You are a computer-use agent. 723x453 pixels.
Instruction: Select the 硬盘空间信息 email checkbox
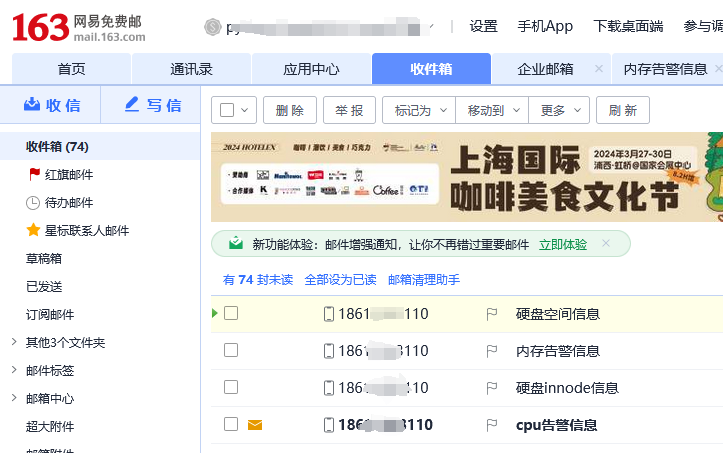231,313
